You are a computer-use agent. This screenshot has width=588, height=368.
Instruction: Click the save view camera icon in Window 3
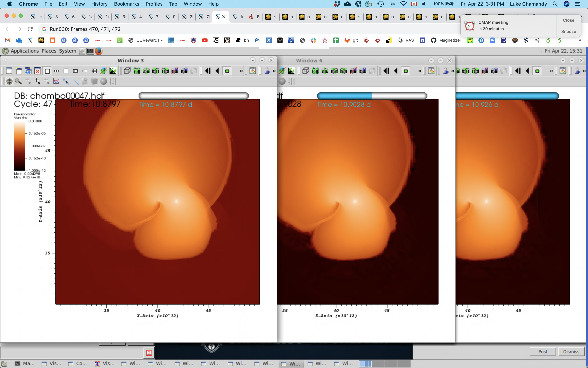(184, 71)
